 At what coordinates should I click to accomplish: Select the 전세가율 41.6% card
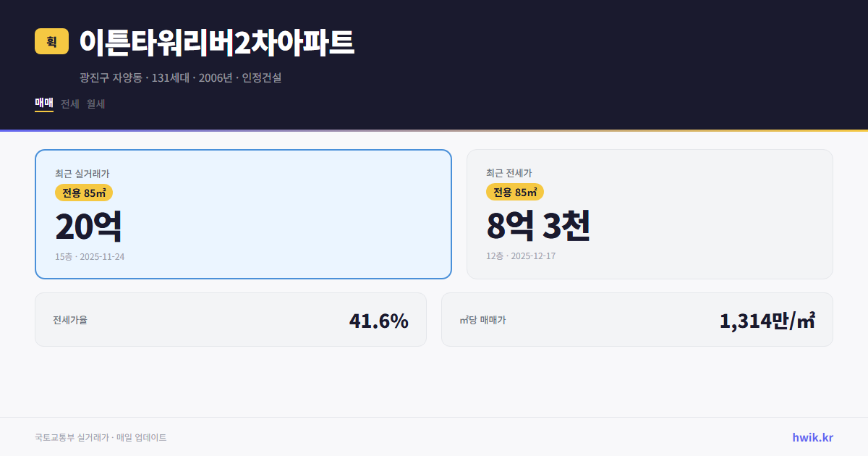[x=231, y=319]
